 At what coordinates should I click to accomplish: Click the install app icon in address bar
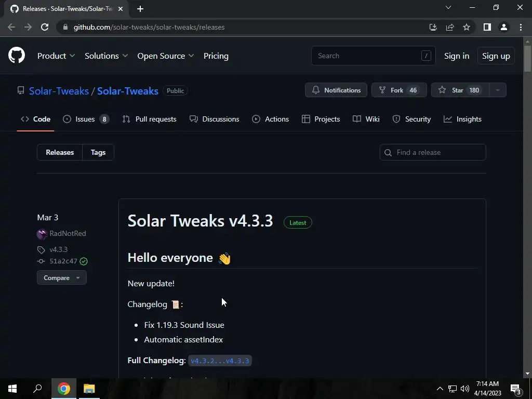click(433, 27)
